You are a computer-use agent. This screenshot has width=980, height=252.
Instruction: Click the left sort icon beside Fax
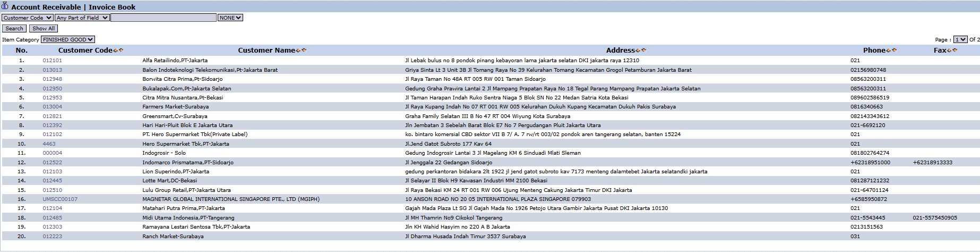tap(949, 51)
